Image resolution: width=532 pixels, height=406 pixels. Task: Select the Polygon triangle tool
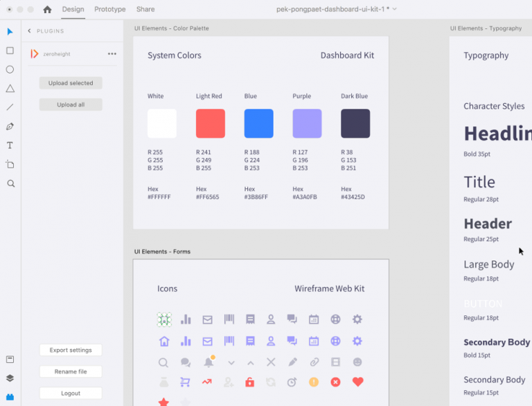(x=10, y=89)
